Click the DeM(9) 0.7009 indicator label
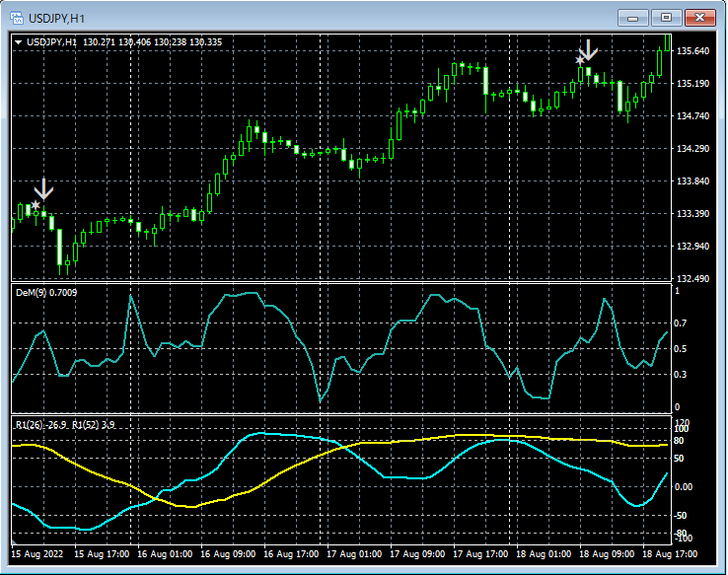The height and width of the screenshot is (575, 728). click(x=46, y=293)
